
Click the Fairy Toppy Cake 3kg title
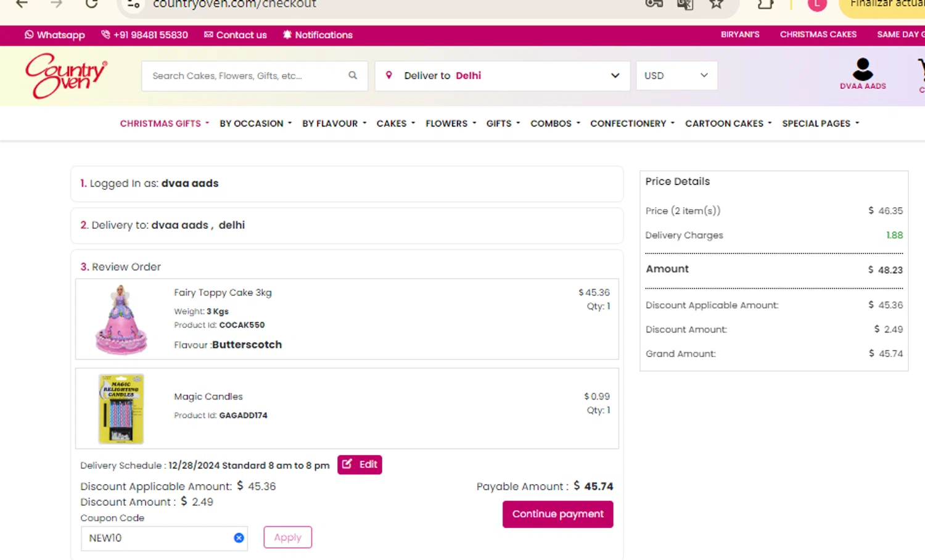pos(223,292)
